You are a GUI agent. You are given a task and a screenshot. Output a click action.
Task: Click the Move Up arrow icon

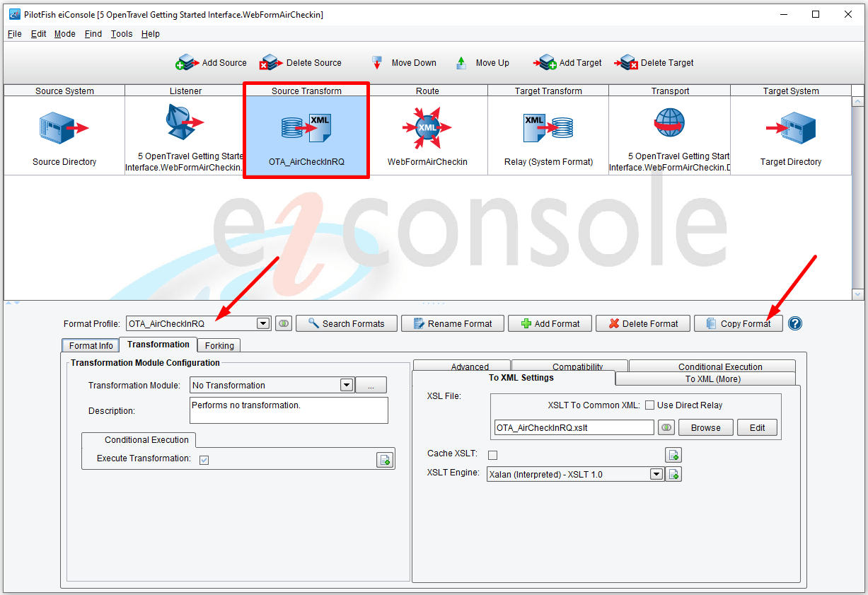pyautogui.click(x=461, y=63)
